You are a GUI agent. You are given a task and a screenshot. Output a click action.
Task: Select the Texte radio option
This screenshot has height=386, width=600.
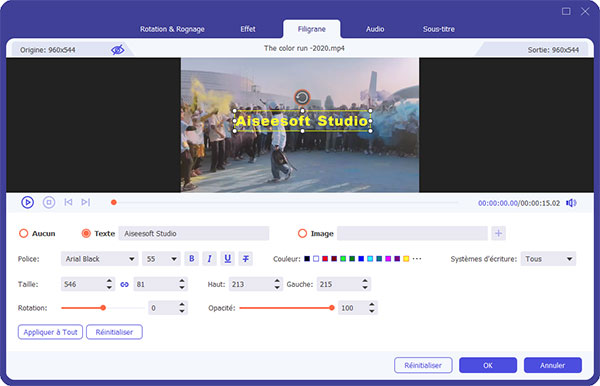(x=86, y=233)
